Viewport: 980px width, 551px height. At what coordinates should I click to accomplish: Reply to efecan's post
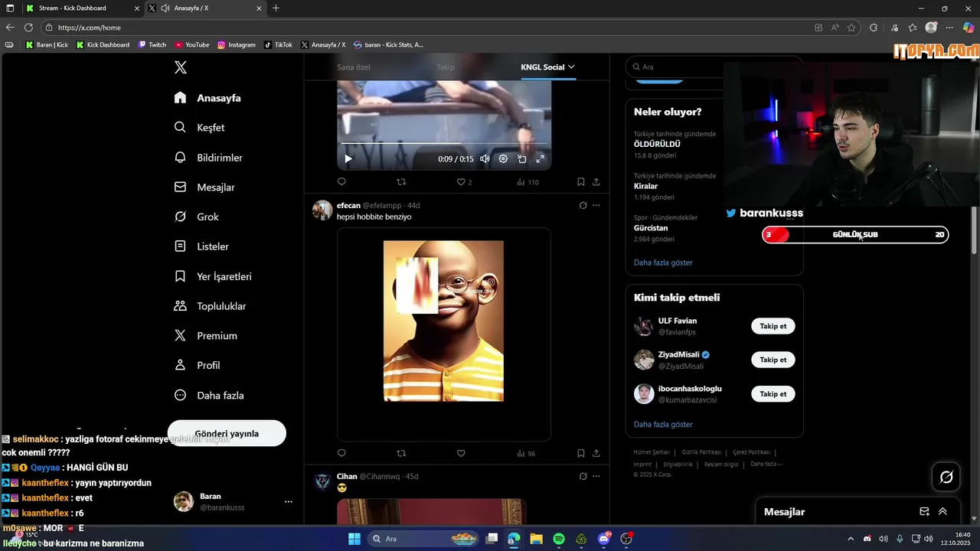341,453
